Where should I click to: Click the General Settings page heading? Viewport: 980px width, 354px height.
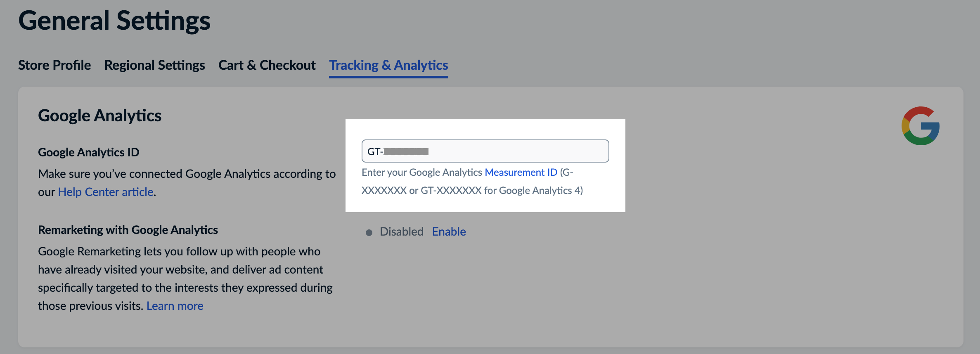pos(114,21)
